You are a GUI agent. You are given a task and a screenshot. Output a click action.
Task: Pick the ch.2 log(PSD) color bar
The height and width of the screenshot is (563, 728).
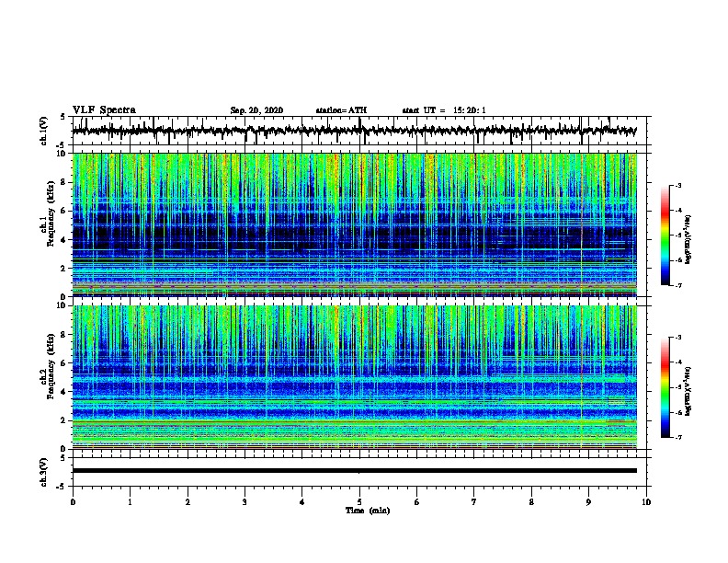click(x=665, y=387)
